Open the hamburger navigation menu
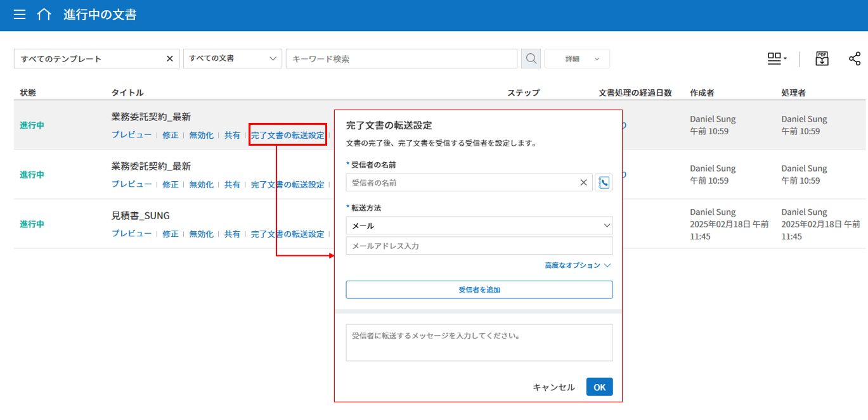The image size is (868, 420). [20, 15]
